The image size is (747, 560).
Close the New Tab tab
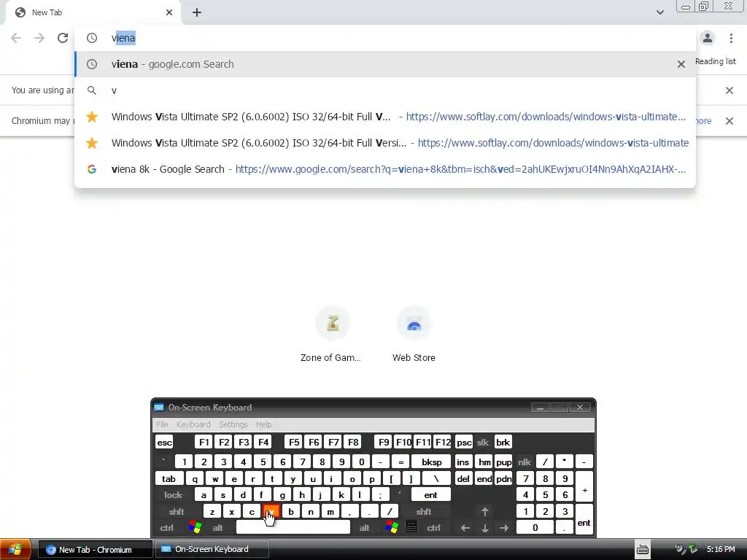coord(169,12)
